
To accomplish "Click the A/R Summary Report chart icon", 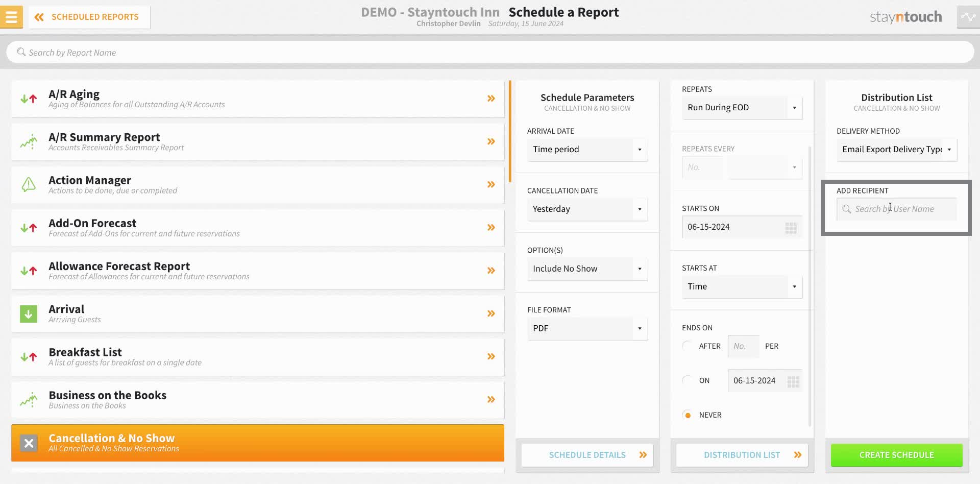I will tap(29, 141).
